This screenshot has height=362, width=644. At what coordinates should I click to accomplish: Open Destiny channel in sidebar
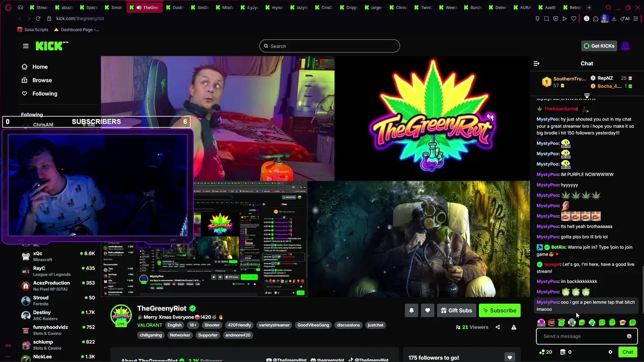(58, 315)
